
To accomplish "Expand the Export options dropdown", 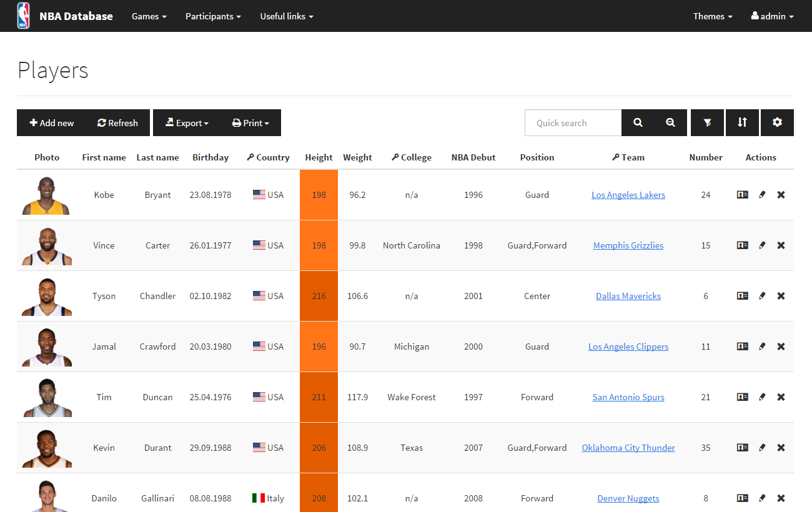I will [186, 123].
